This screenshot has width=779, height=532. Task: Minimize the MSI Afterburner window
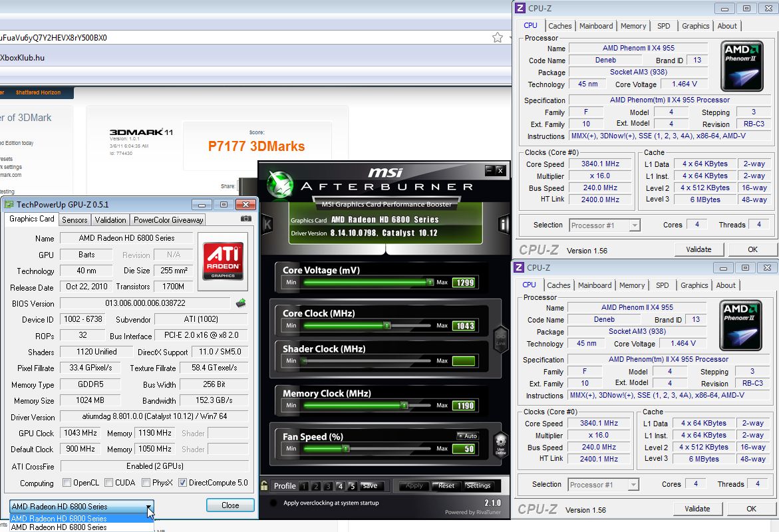pos(489,170)
